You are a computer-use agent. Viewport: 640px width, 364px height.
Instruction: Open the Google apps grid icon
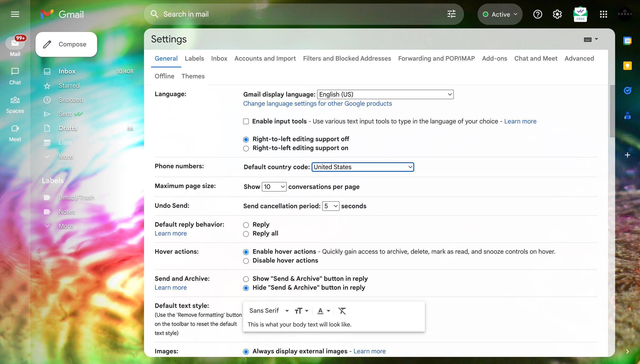coord(603,14)
